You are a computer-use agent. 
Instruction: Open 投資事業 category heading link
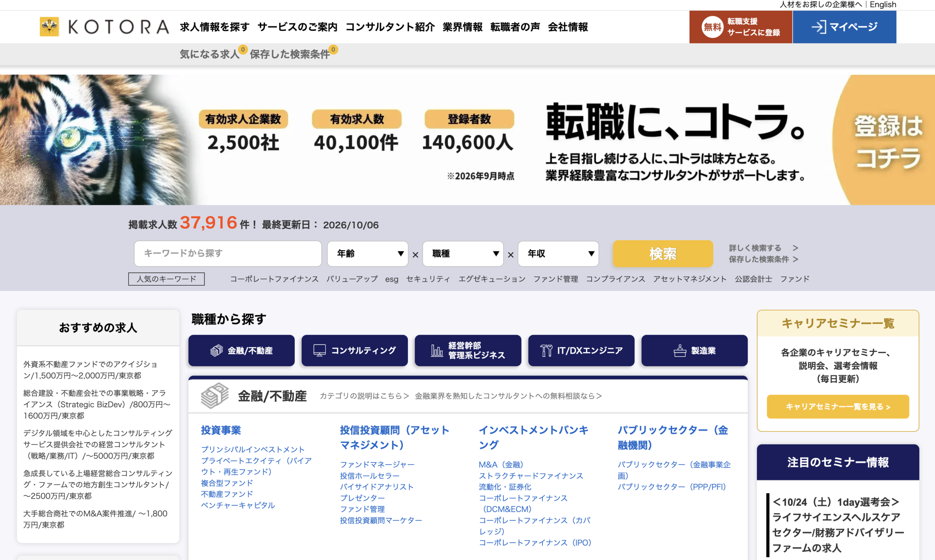pyautogui.click(x=221, y=430)
